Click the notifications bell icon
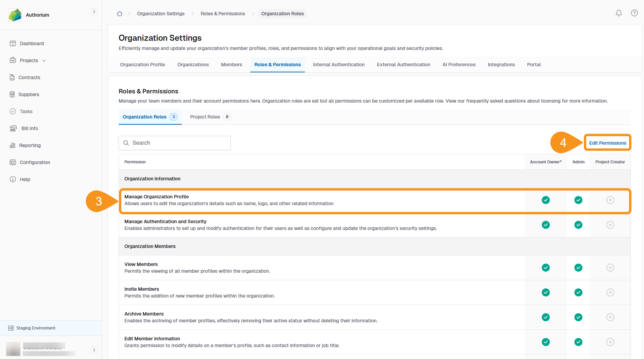Screen dimensions: 644x359 [619, 13]
